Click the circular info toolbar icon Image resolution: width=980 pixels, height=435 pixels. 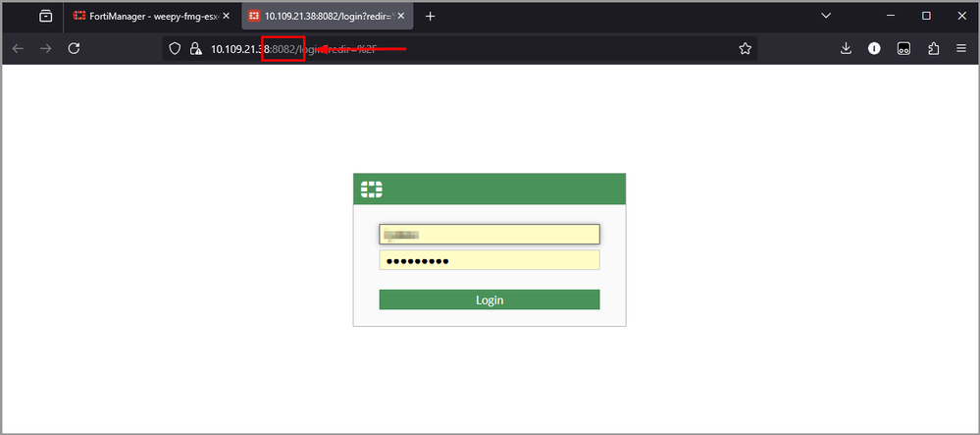pos(874,48)
